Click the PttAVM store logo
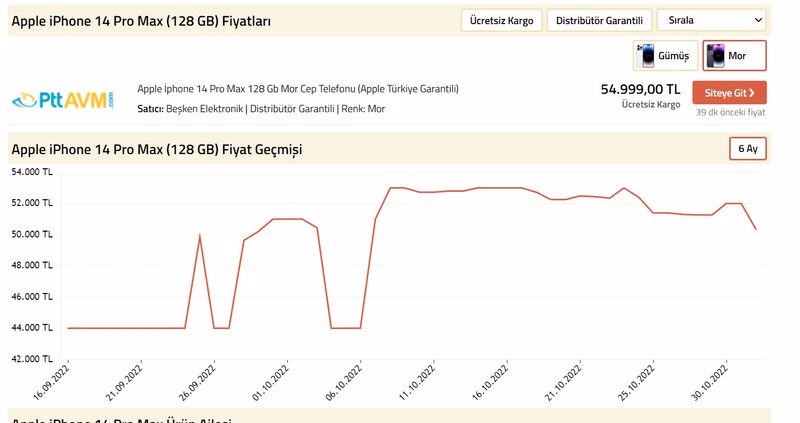Viewport: 800px width, 423px height. coord(63,99)
